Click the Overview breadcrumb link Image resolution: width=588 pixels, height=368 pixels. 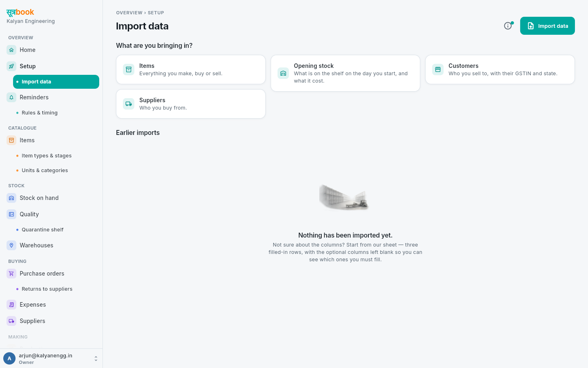coord(129,13)
